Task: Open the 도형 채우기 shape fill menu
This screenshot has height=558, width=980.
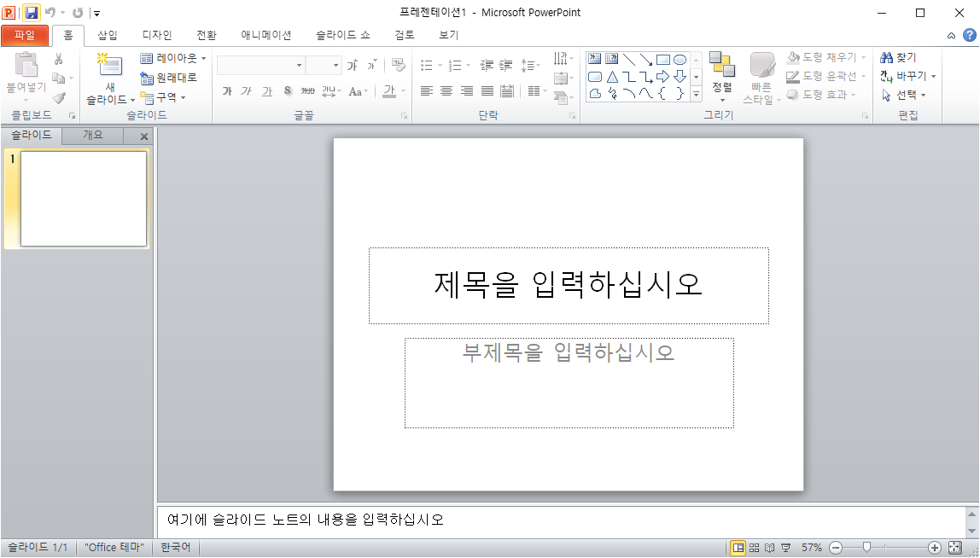Action: coord(826,57)
